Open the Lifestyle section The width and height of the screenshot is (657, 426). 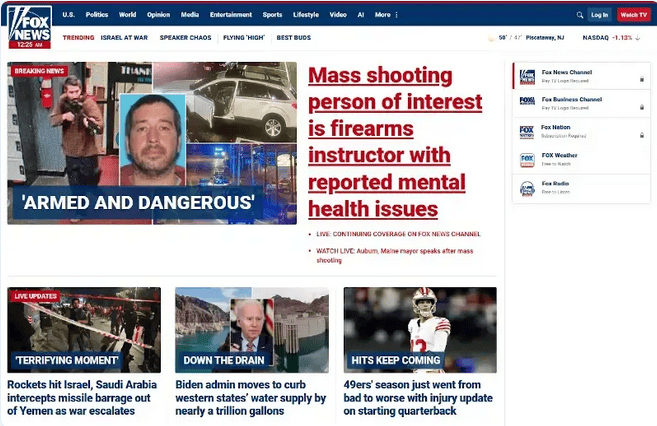pyautogui.click(x=306, y=15)
